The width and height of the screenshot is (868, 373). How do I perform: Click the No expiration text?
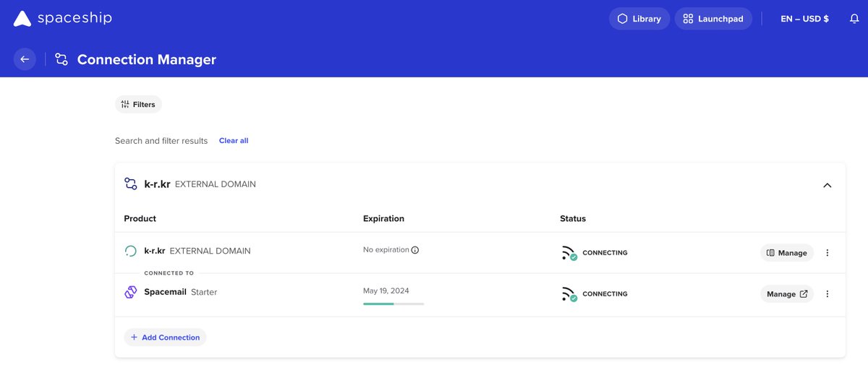386,250
